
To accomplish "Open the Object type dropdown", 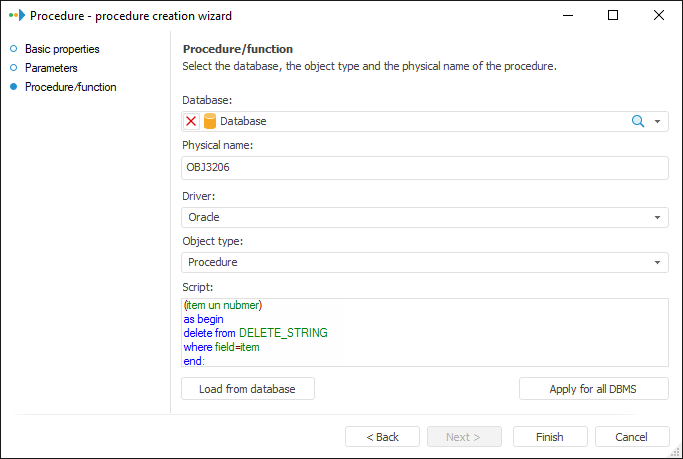I will [425, 262].
